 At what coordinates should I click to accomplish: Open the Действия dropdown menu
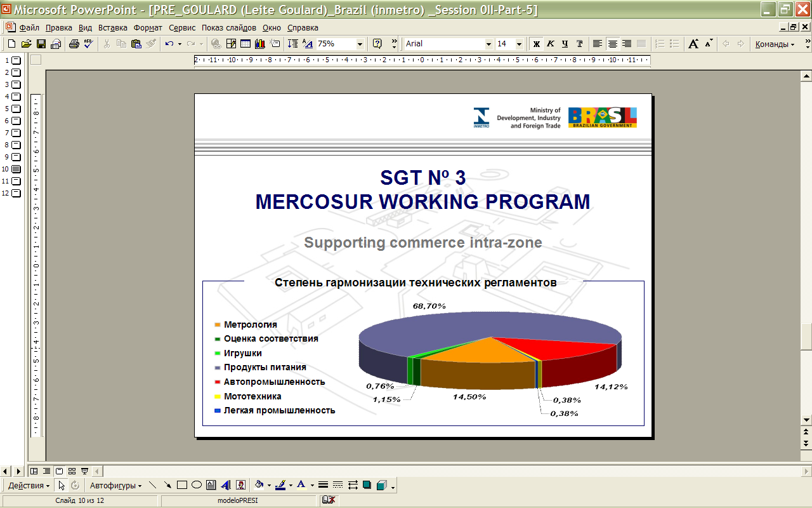coord(29,485)
